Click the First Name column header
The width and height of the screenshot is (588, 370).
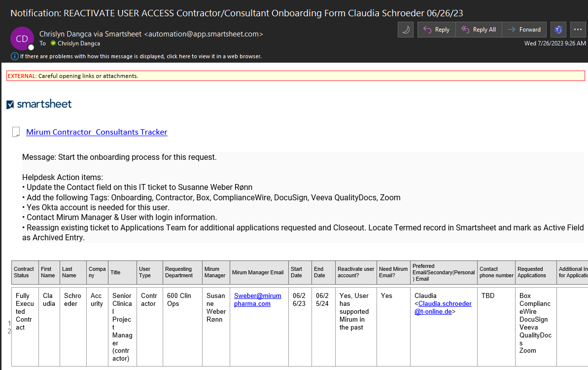49,272
